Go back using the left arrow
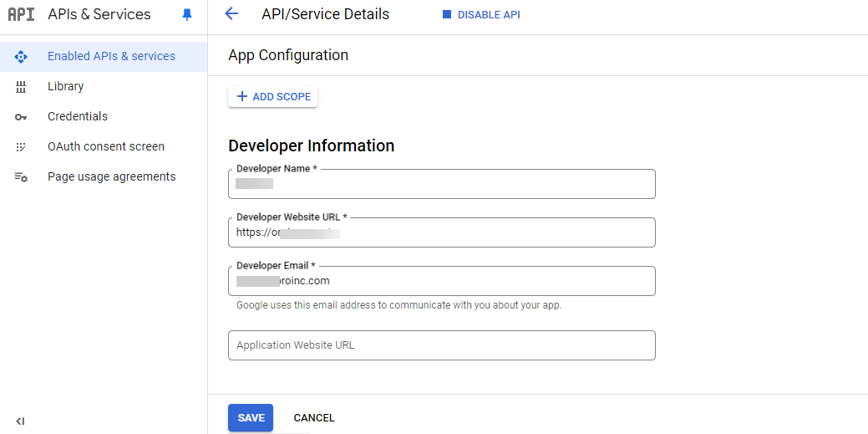Viewport: 868px width, 434px height. 231,14
